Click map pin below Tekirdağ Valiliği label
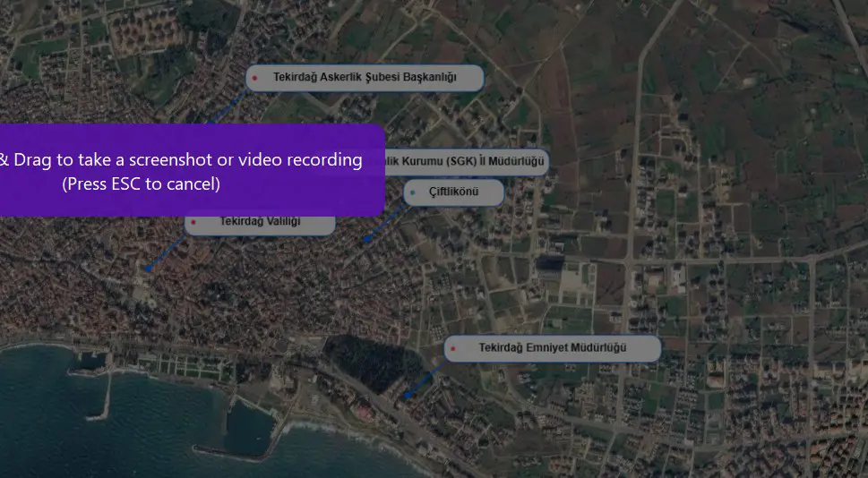Screen dimensions: 868x478 [148, 269]
